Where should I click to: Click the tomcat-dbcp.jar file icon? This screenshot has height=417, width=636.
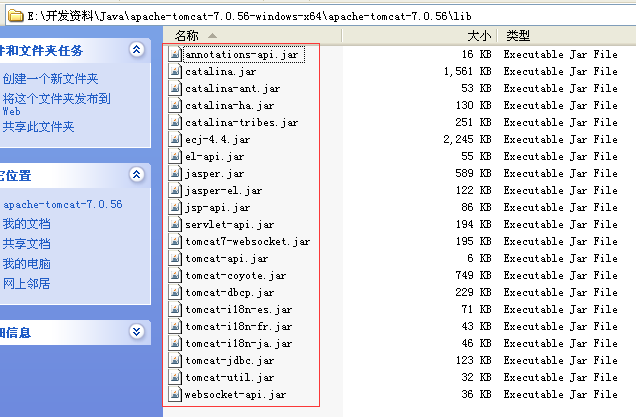point(175,293)
